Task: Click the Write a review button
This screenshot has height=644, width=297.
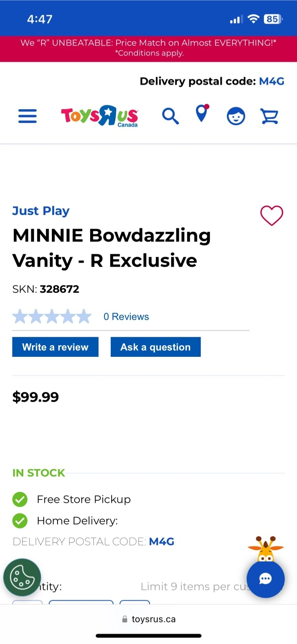Action: point(55,347)
